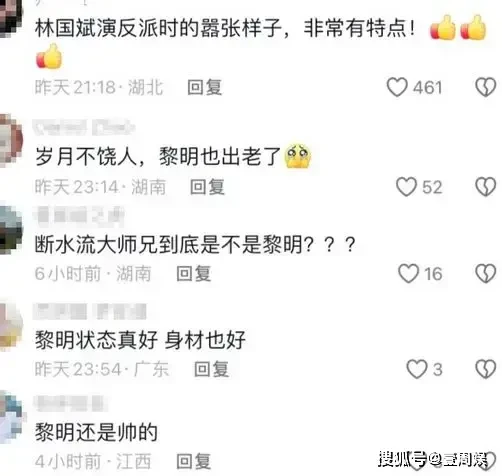Like the 岁月不饶人 comment with 52 likes
502x476 pixels.
click(406, 187)
